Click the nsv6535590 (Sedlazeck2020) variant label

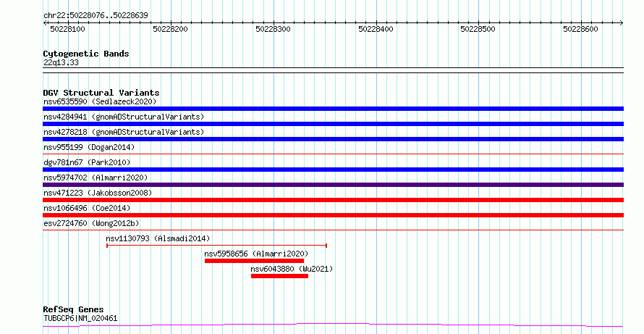(100, 101)
